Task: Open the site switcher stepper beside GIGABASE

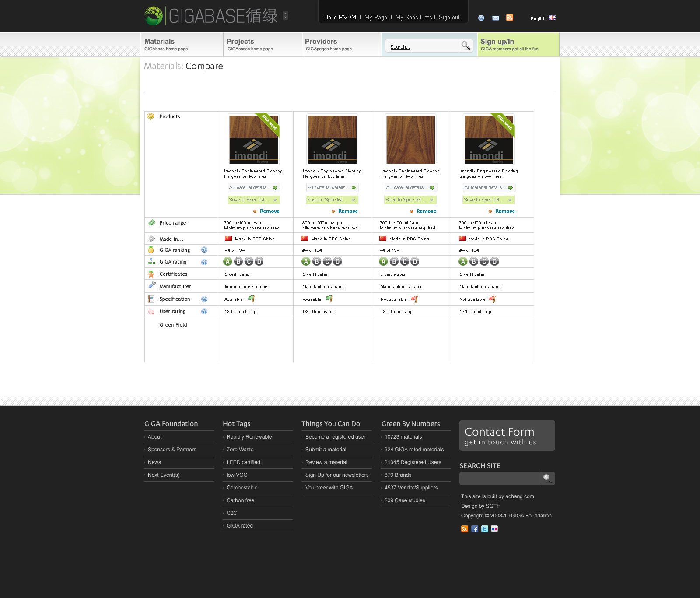Action: click(x=285, y=15)
